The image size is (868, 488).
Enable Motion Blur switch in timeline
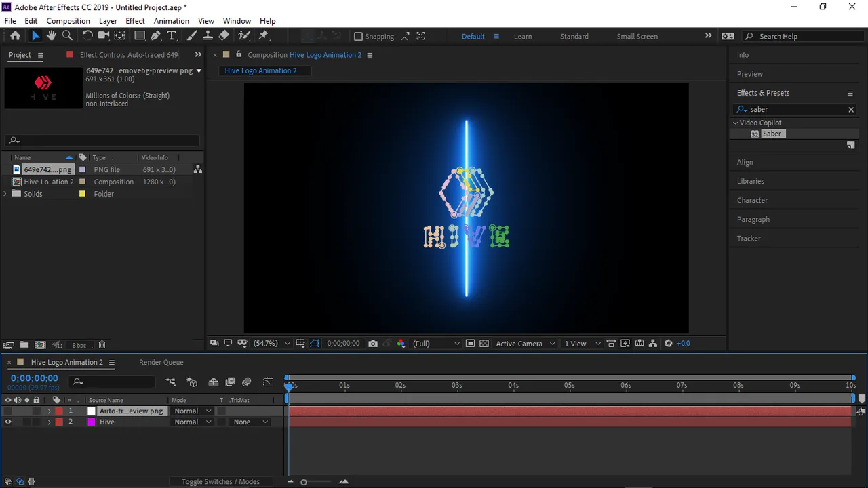coord(247,382)
